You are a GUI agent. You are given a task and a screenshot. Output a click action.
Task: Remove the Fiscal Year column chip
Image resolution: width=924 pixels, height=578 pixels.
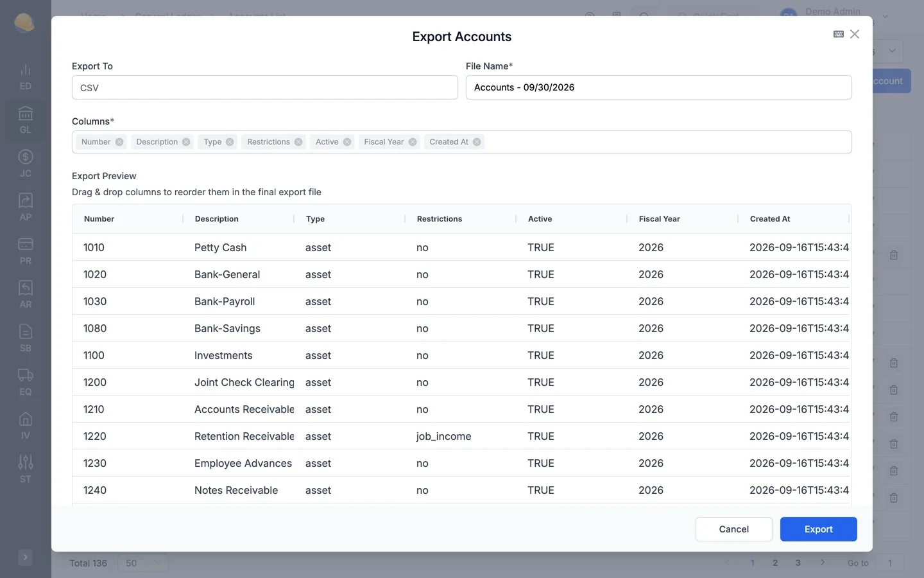click(x=413, y=142)
